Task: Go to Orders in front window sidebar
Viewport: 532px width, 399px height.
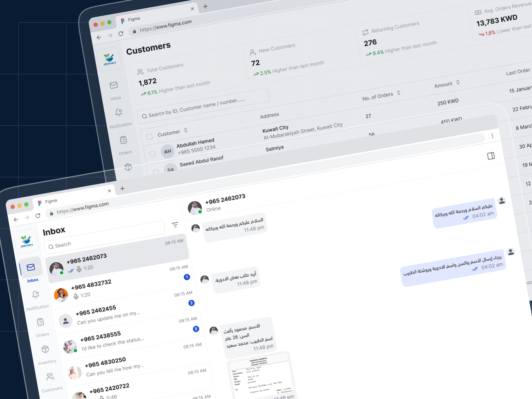Action: [41, 322]
